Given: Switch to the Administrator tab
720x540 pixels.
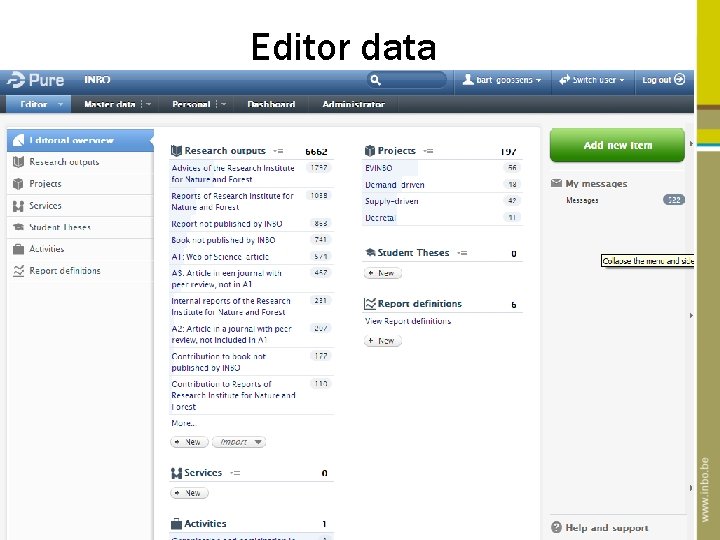Looking at the screenshot, I should [x=353, y=104].
